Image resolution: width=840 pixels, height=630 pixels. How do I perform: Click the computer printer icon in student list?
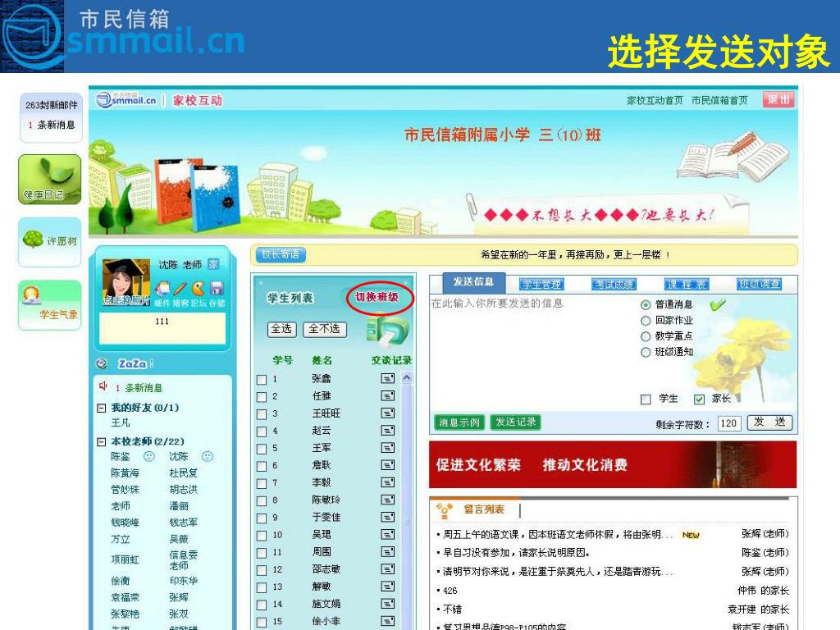point(387,331)
